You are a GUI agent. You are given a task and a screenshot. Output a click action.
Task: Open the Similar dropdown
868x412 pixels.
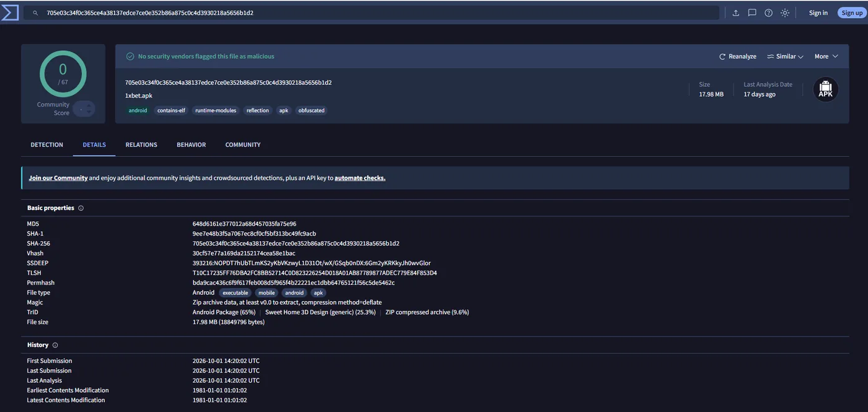pos(785,56)
